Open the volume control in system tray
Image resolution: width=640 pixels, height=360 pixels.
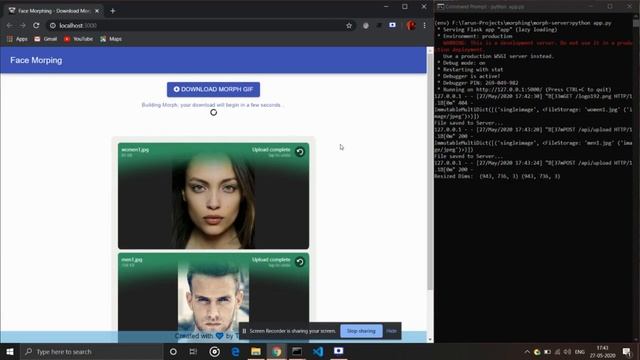567,352
